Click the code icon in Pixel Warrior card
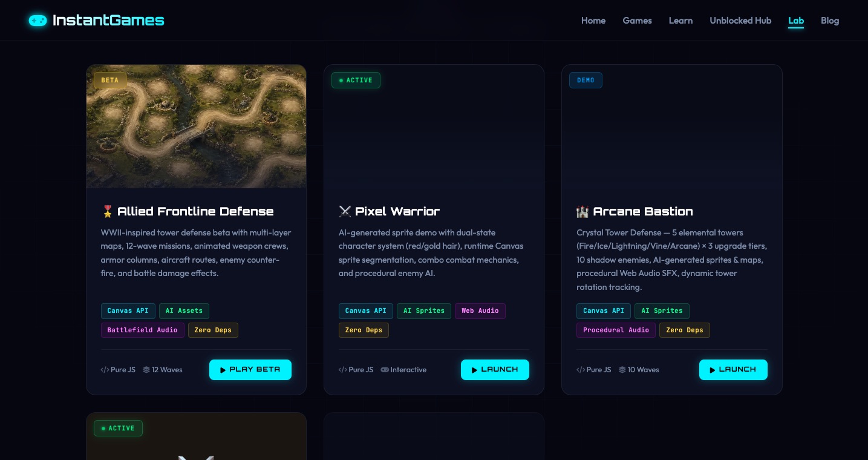Viewport: 868px width, 460px height. click(343, 370)
